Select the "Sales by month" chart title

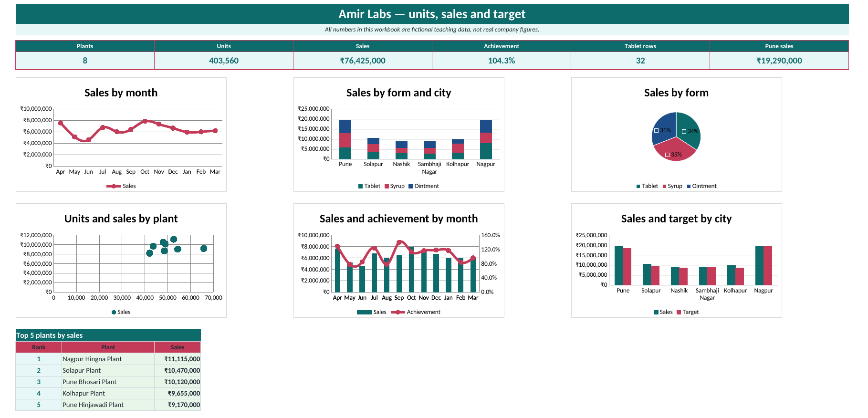pyautogui.click(x=121, y=93)
